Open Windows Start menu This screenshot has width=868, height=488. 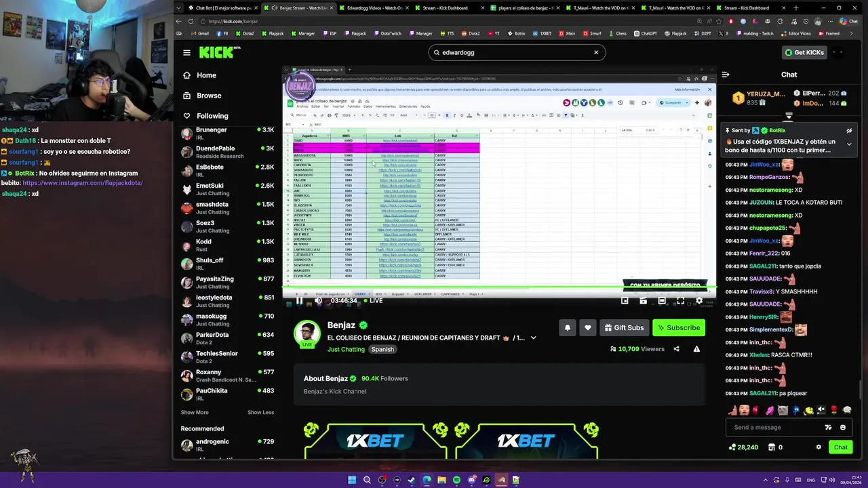(352, 480)
